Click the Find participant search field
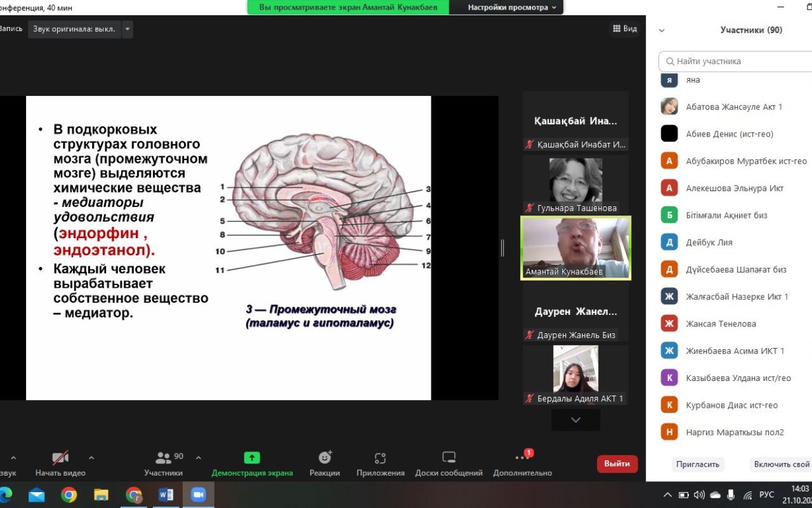This screenshot has width=812, height=508. point(736,62)
